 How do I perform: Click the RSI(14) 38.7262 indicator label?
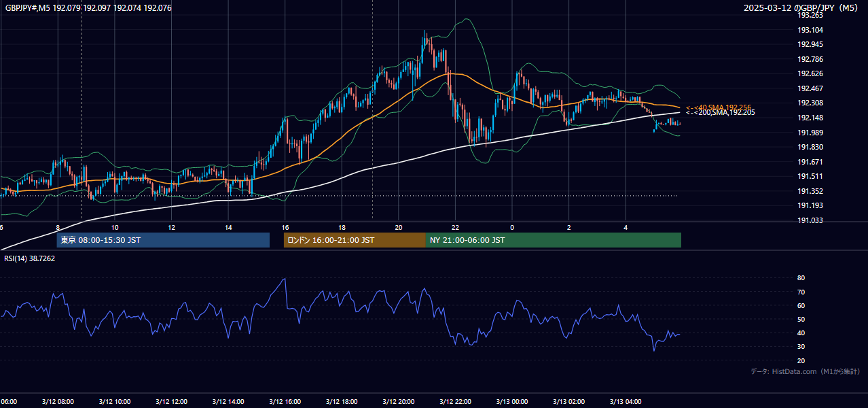[x=29, y=258]
